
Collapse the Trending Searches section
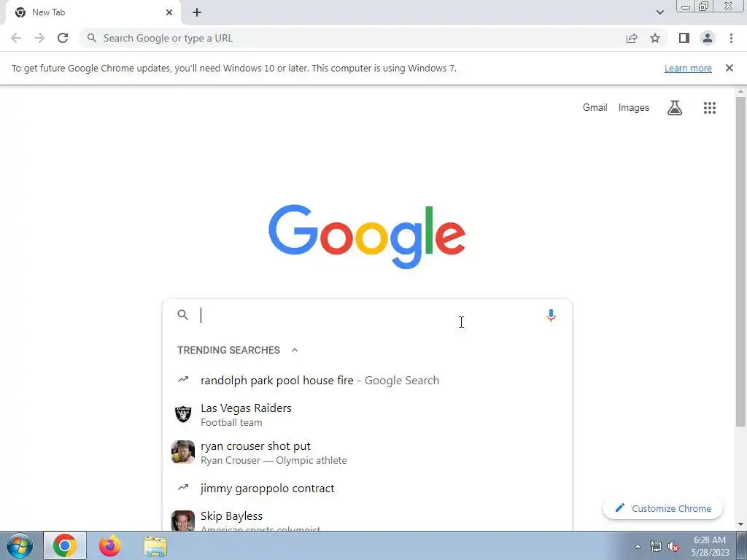pyautogui.click(x=295, y=350)
